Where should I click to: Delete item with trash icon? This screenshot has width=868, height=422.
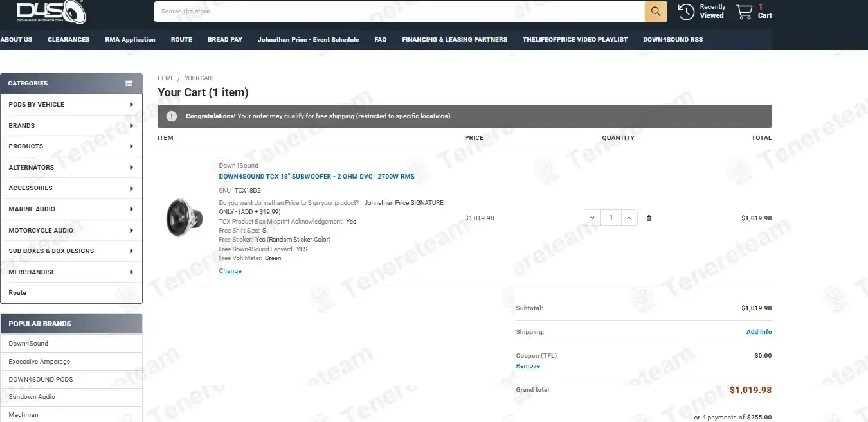648,218
